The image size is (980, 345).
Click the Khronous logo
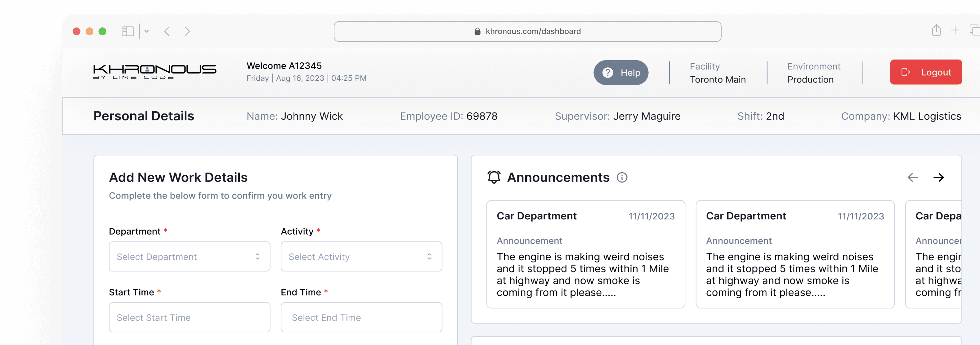(154, 71)
